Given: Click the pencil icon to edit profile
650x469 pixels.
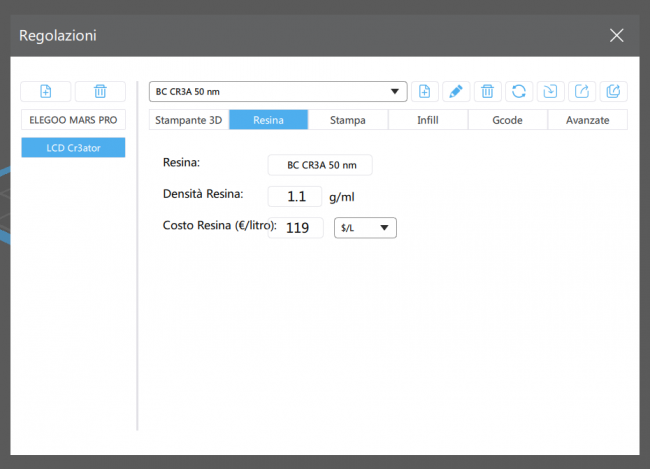Looking at the screenshot, I should pyautogui.click(x=455, y=92).
